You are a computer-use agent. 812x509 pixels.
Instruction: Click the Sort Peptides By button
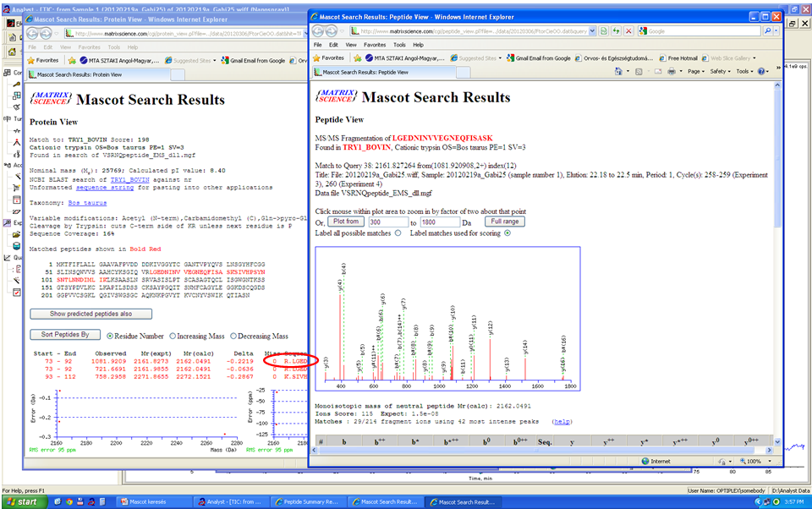click(65, 335)
